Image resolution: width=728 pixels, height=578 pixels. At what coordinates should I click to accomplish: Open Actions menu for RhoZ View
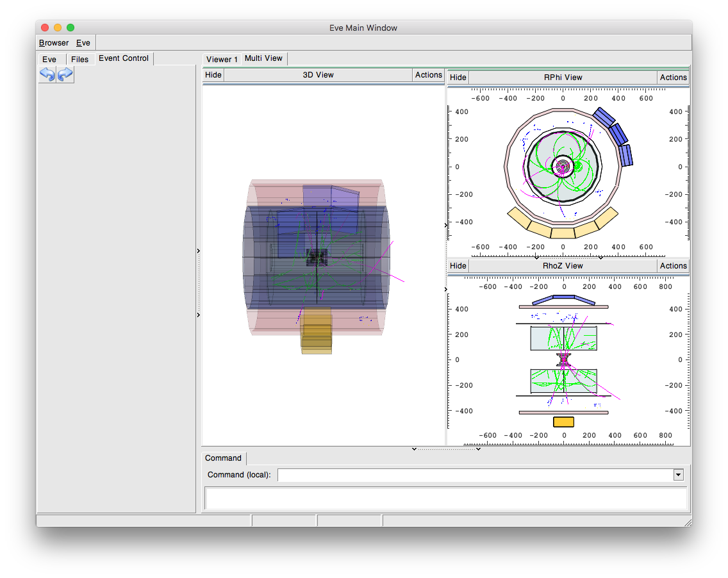(673, 266)
